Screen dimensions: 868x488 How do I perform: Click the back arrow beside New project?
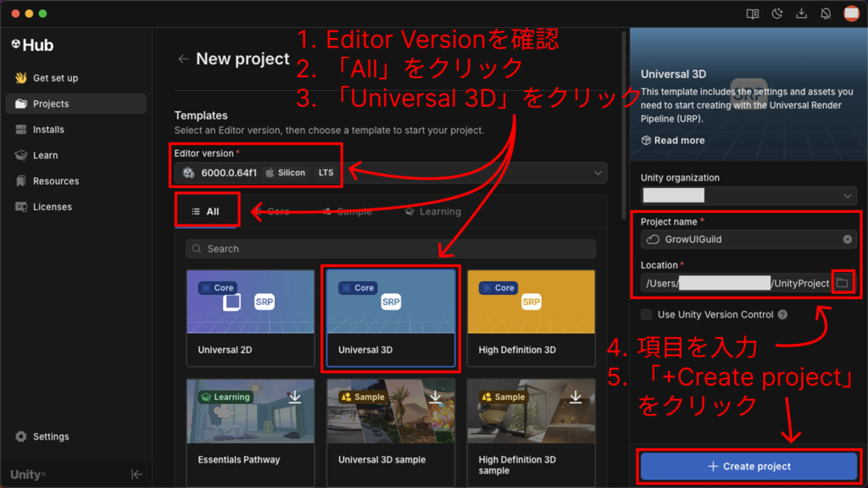[x=183, y=59]
